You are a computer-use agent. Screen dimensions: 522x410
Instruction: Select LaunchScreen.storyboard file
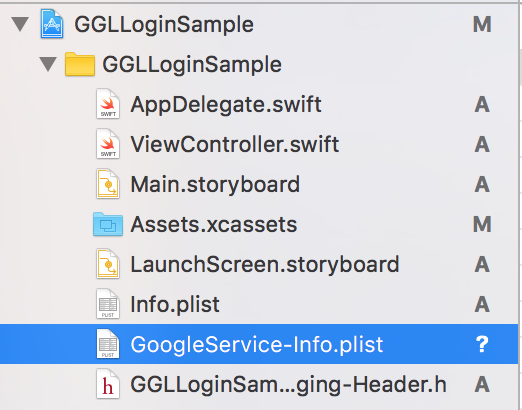(265, 264)
